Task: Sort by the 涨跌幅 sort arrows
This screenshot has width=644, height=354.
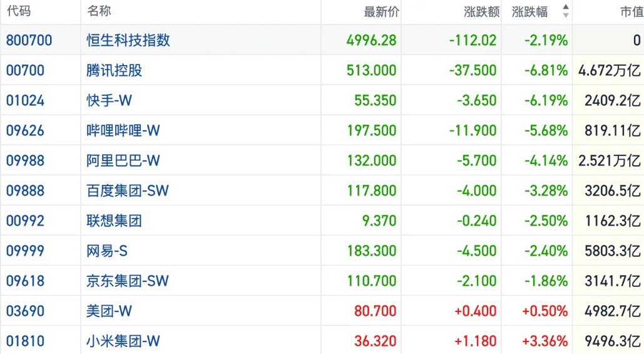Action: click(566, 11)
